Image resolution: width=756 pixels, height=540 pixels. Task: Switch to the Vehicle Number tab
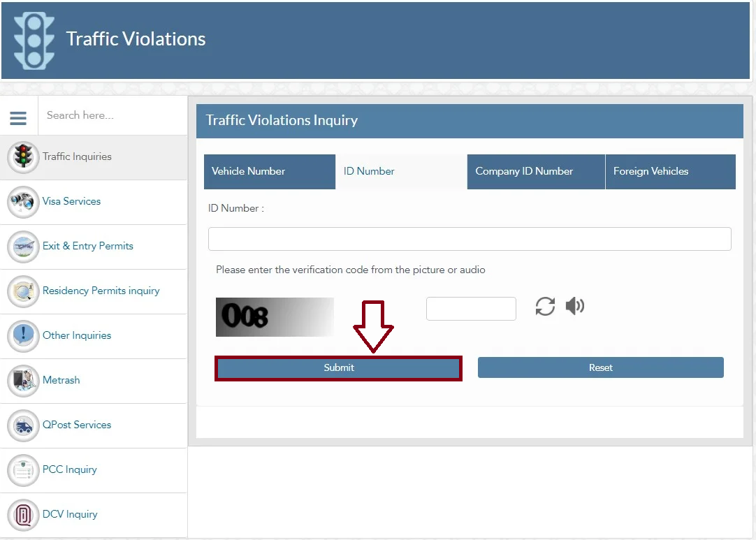269,171
